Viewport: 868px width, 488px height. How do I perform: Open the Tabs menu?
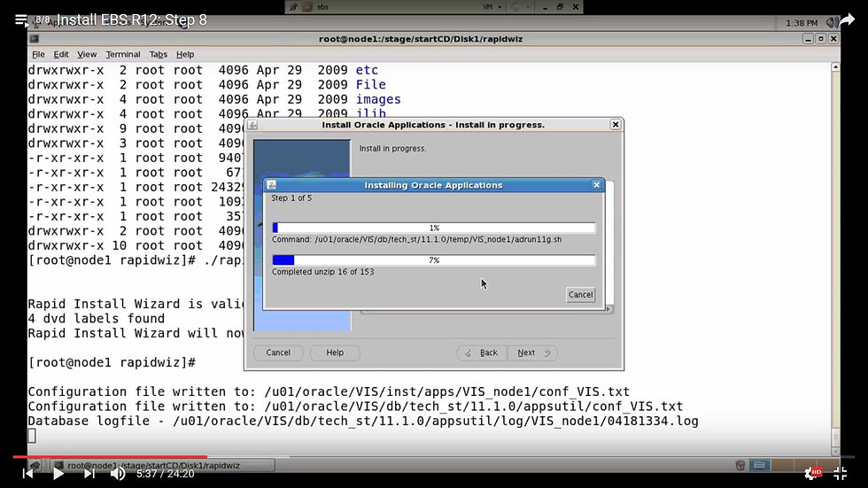point(158,54)
